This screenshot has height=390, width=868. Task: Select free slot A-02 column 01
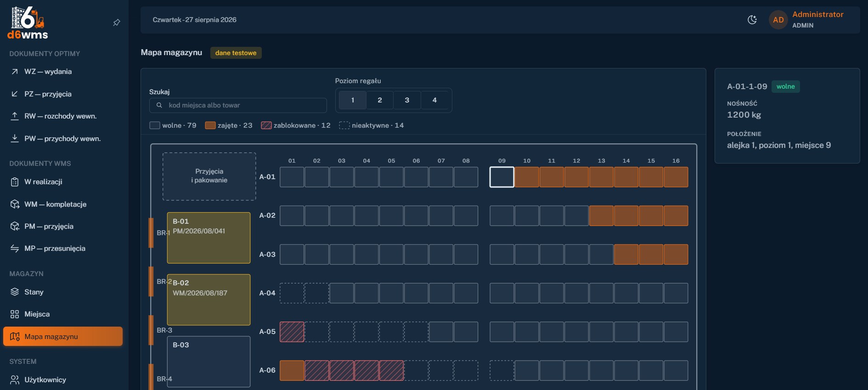coord(292,216)
